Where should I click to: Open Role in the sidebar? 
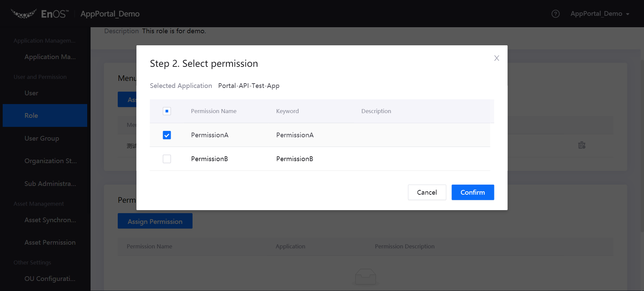coord(31,115)
